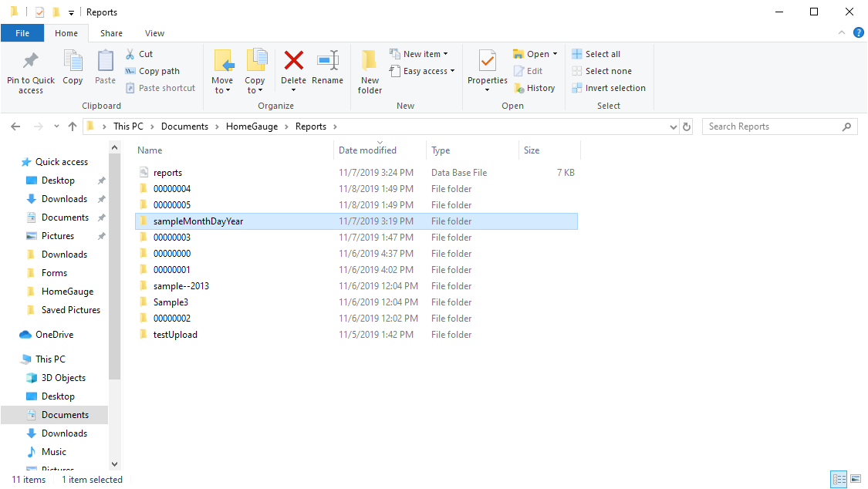Click Pin to Quick access icon

(31, 62)
